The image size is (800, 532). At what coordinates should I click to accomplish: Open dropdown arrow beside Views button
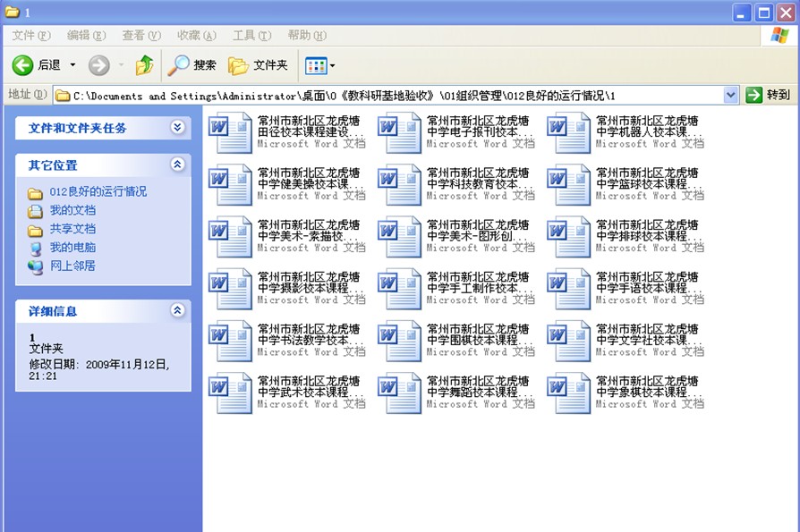tap(333, 66)
